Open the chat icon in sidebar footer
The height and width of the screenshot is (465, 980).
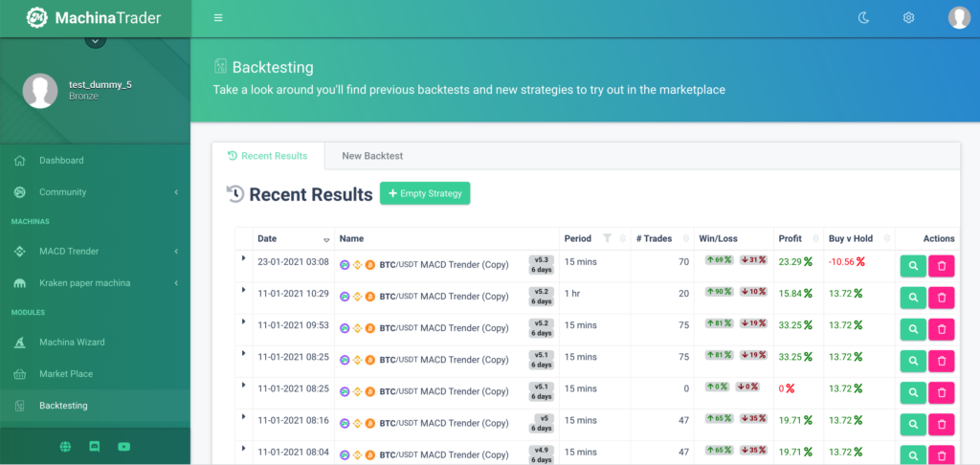[x=95, y=446]
